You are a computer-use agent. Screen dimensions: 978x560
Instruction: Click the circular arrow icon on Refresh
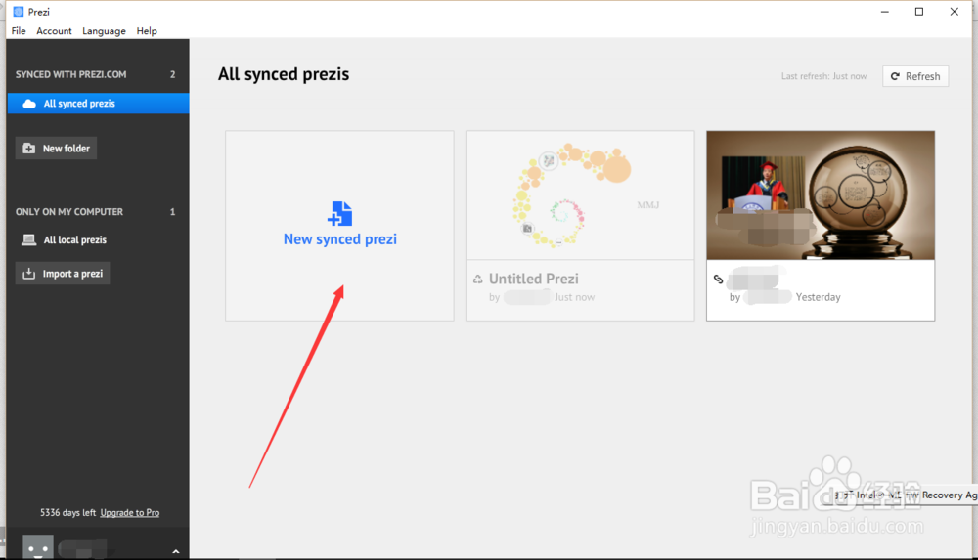[x=895, y=76]
